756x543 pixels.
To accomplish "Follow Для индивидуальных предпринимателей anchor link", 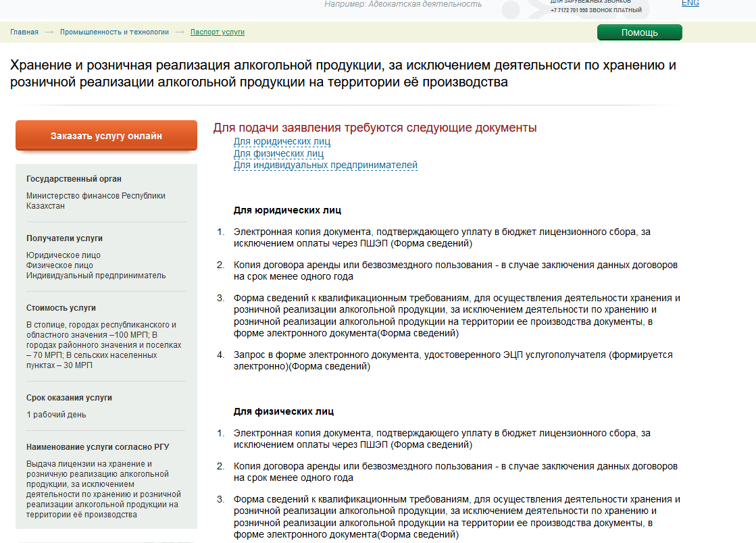I will tap(325, 165).
